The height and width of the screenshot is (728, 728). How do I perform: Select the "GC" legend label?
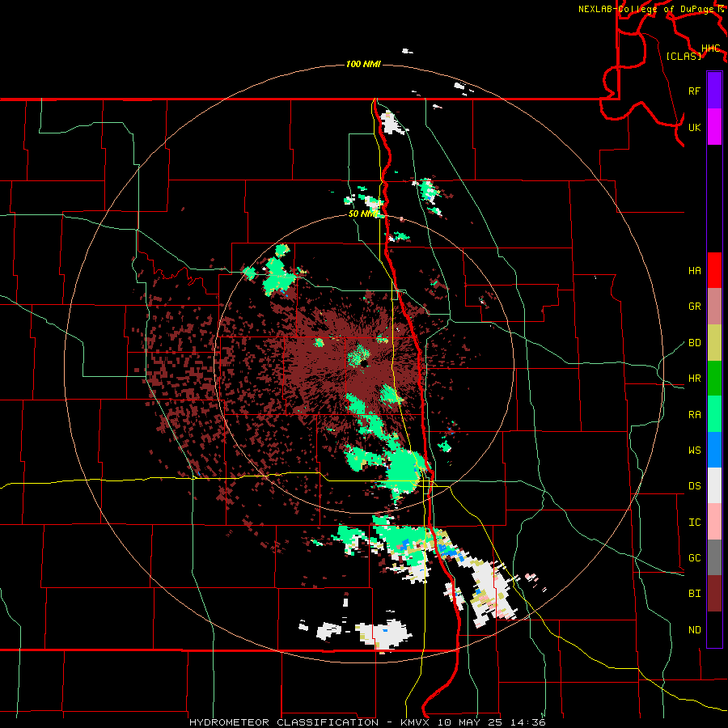pos(694,558)
